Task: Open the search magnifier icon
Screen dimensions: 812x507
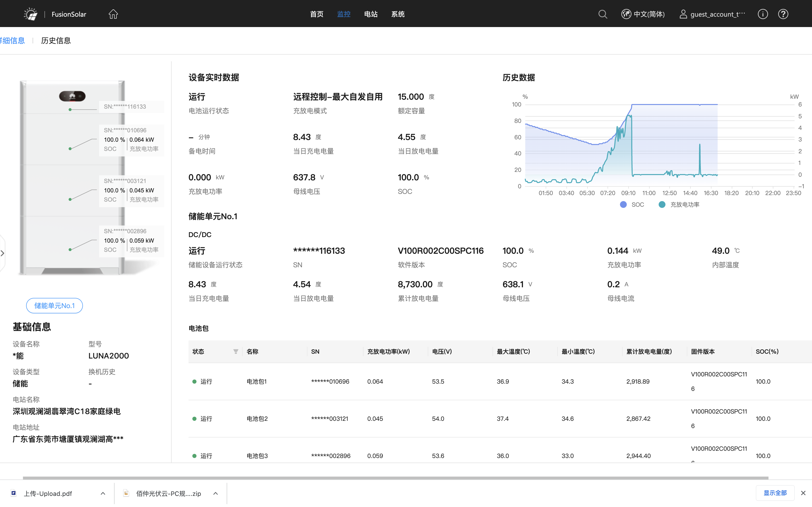Action: coord(603,14)
